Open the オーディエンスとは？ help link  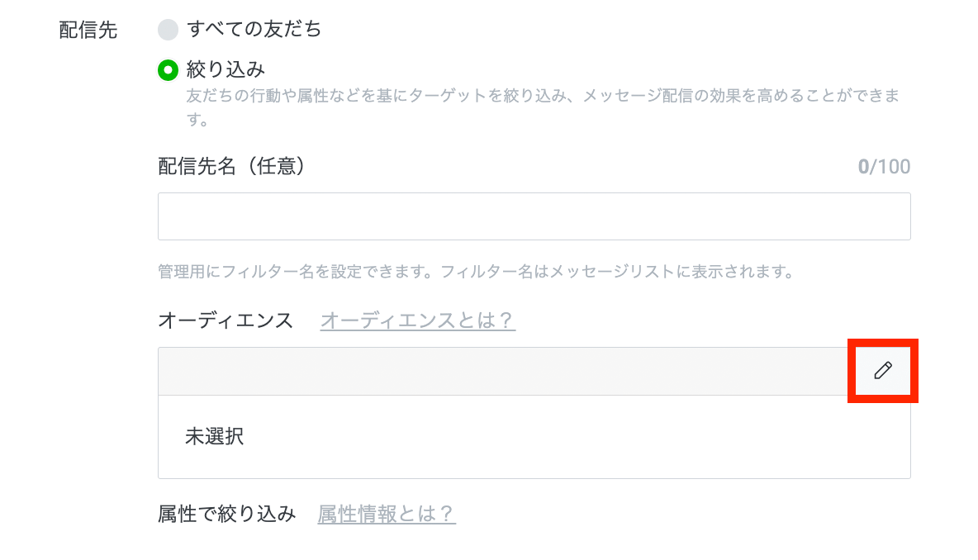point(418,320)
